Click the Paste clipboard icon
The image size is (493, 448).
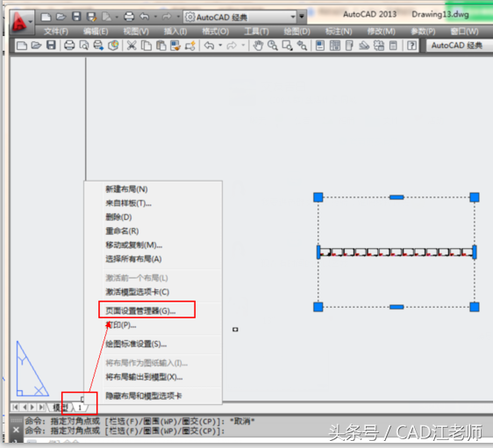click(161, 46)
